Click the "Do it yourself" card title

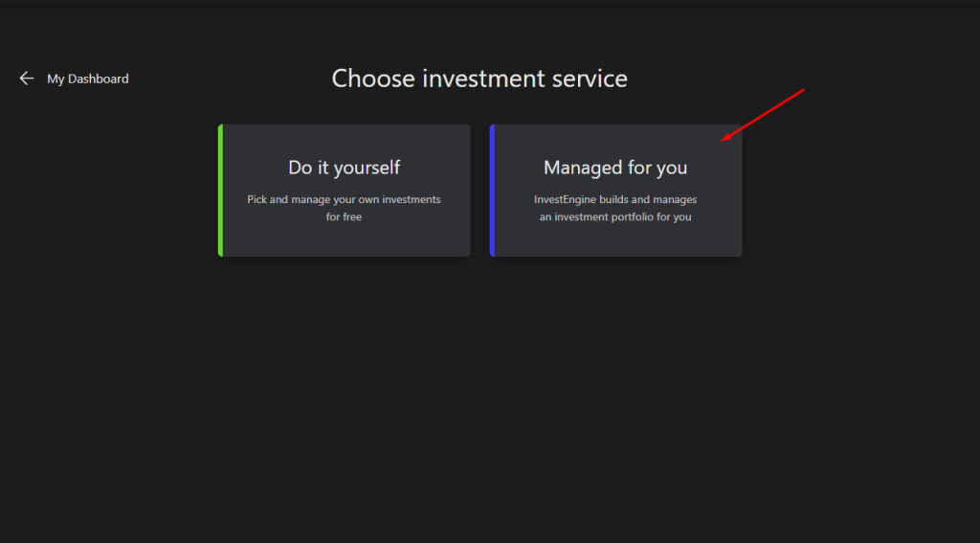point(345,168)
